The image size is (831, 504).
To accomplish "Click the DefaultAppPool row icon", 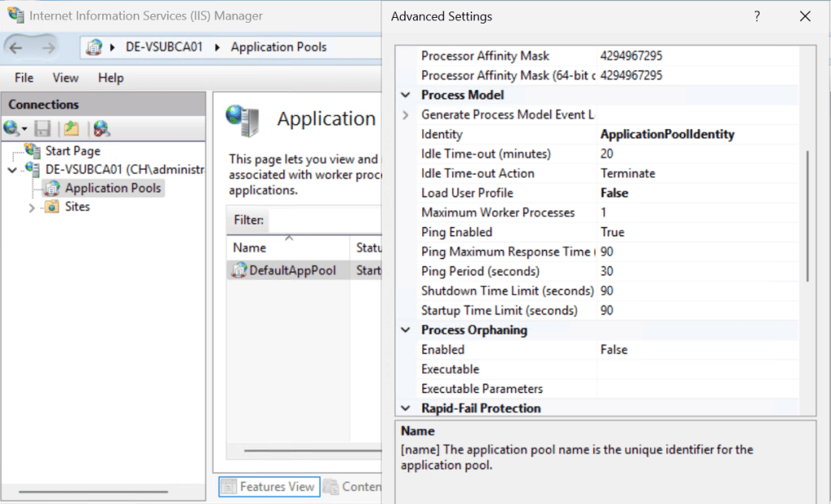I will click(239, 270).
